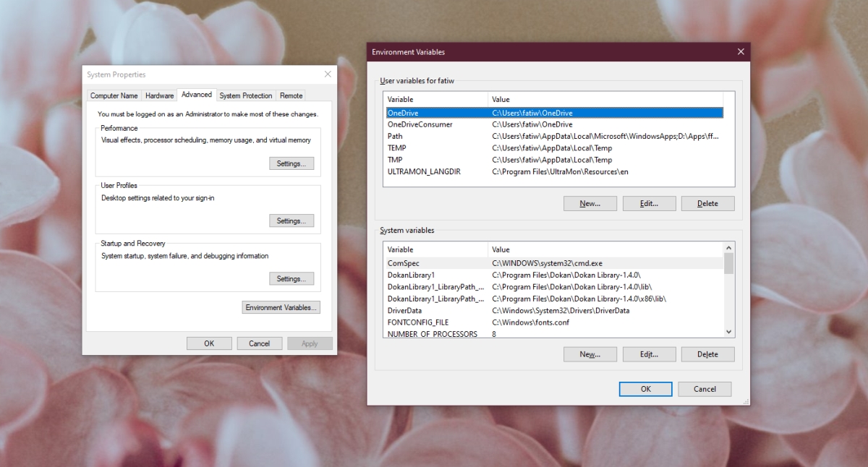
Task: Select the user Path variable row
Action: (554, 136)
